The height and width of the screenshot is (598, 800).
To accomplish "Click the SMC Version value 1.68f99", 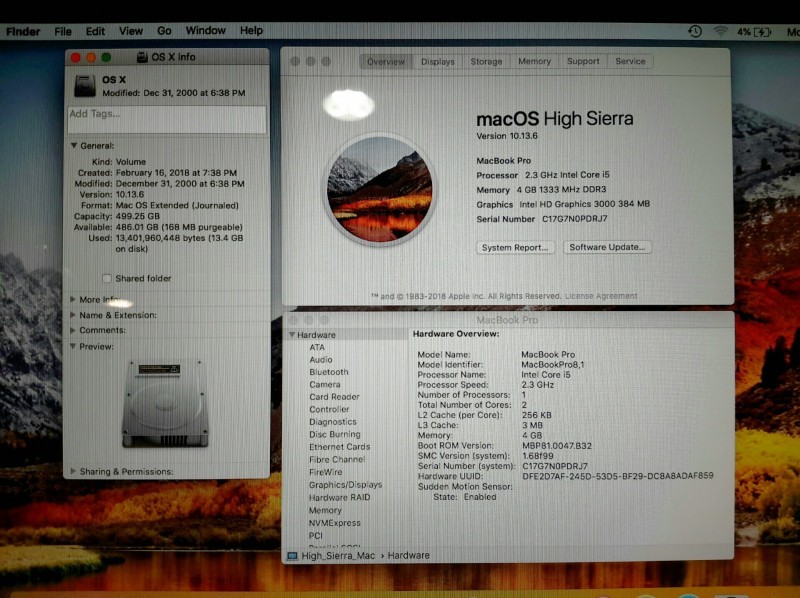I will (538, 456).
